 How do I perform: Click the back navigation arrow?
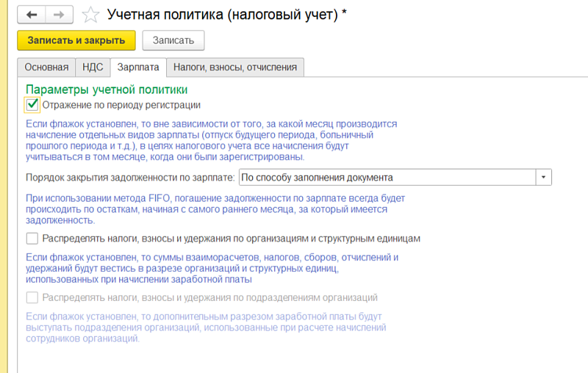[32, 15]
